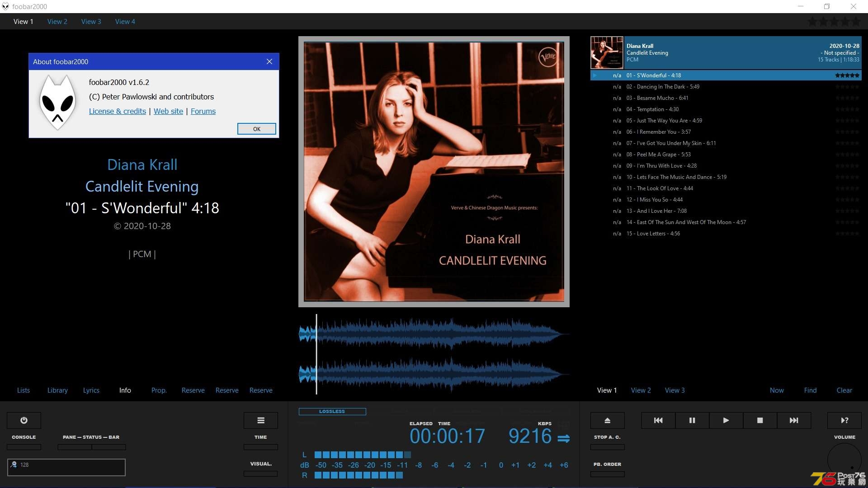Image resolution: width=868 pixels, height=488 pixels.
Task: Select track 13 - And I Love Her
Action: (x=726, y=211)
